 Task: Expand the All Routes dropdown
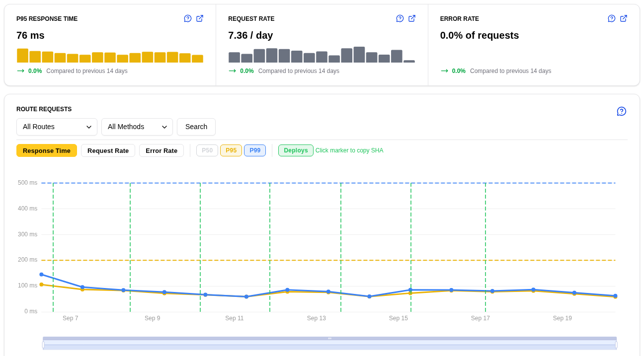57,127
